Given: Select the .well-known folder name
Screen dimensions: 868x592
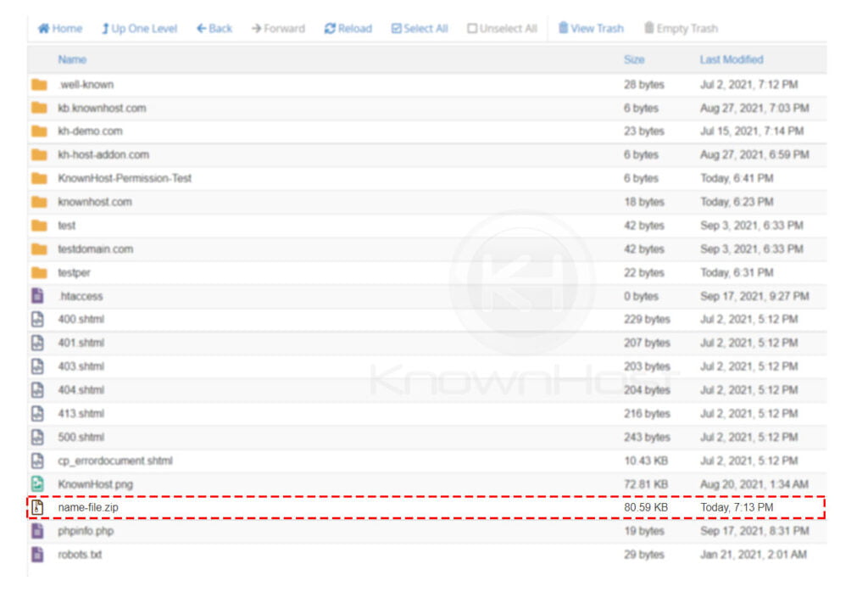Looking at the screenshot, I should pyautogui.click(x=86, y=84).
